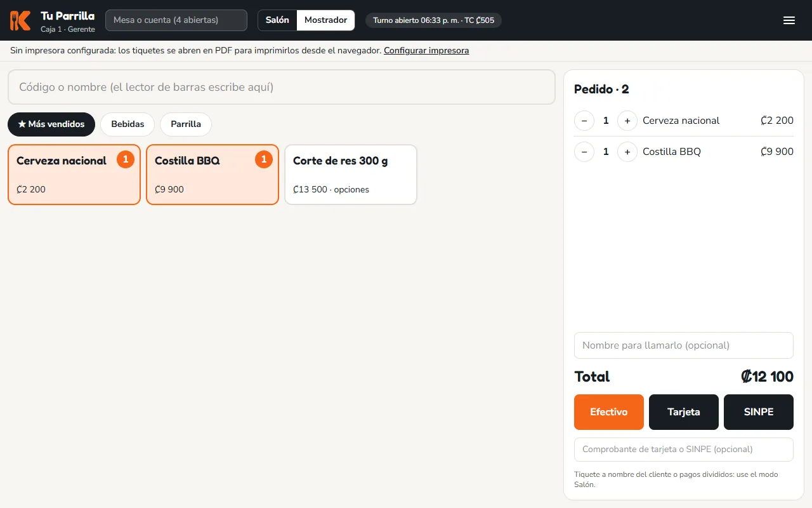
Task: Click the ₡12 100 total amount
Action: [767, 377]
